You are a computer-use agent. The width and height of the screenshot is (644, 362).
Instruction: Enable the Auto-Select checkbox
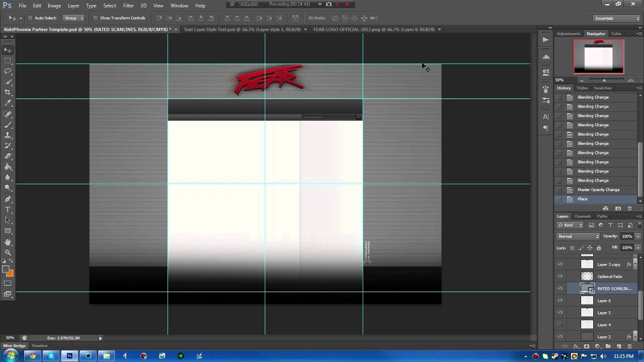click(x=30, y=18)
